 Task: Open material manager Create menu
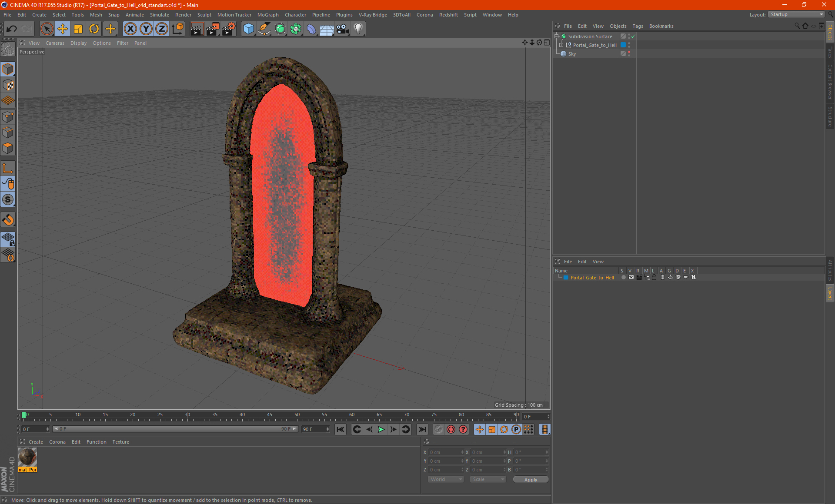(36, 442)
